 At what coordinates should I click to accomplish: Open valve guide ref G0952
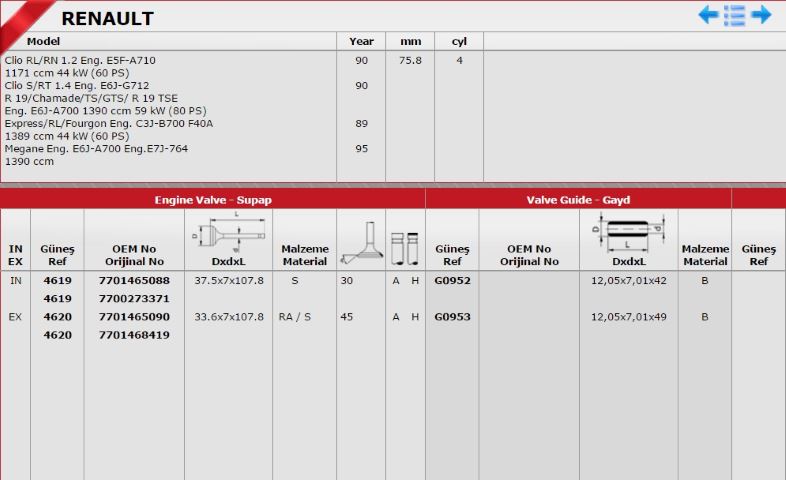(452, 281)
